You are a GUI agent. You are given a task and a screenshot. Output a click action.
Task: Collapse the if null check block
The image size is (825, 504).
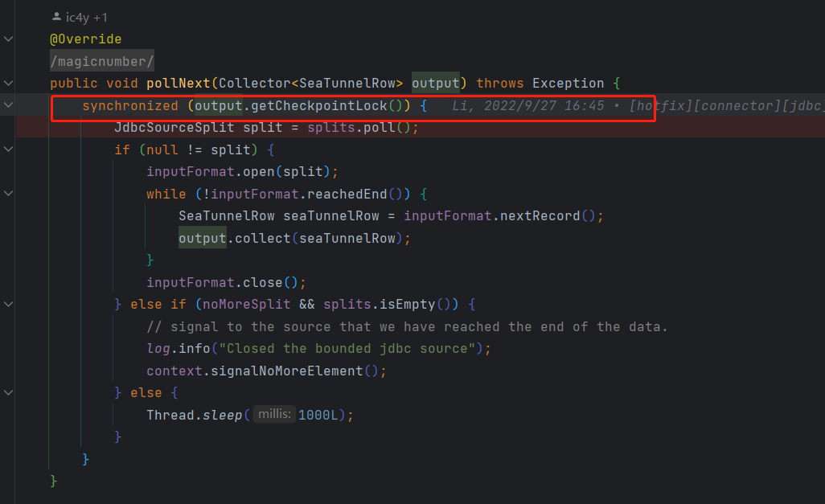(7, 148)
